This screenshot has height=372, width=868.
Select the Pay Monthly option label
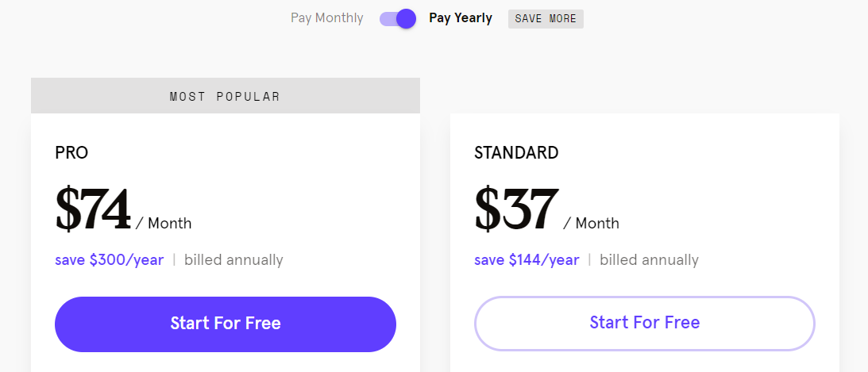(x=326, y=18)
